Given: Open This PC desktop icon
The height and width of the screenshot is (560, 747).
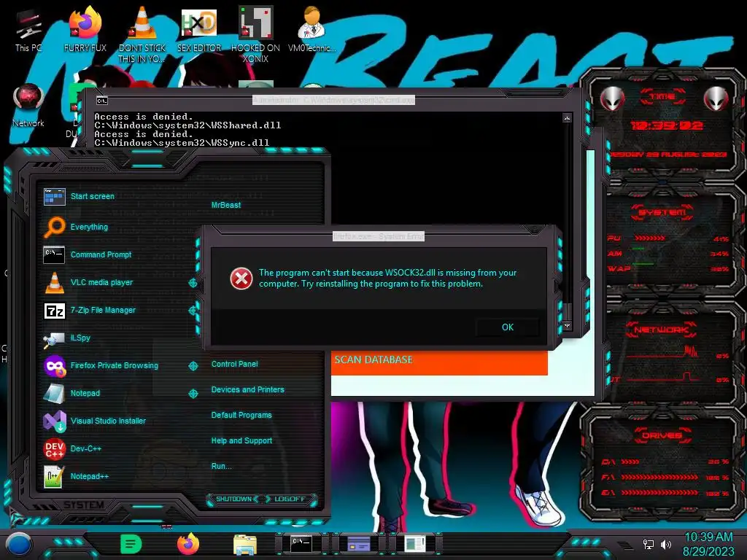Looking at the screenshot, I should coord(28,31).
